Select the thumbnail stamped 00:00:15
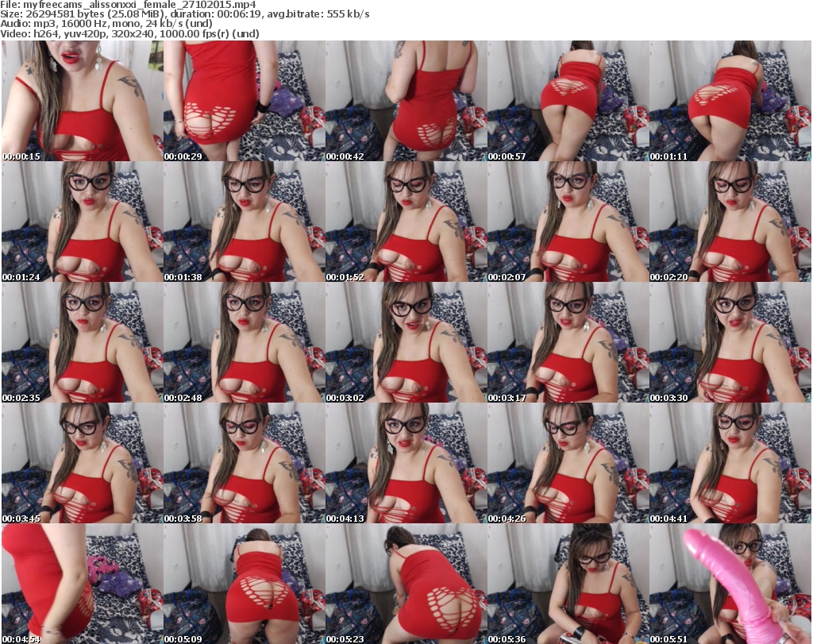This screenshot has width=813, height=644. (x=83, y=101)
